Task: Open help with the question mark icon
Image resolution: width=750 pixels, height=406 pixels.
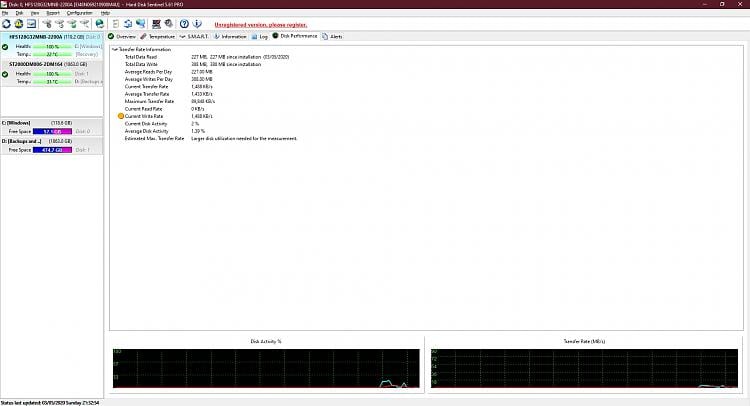Action: pos(184,22)
